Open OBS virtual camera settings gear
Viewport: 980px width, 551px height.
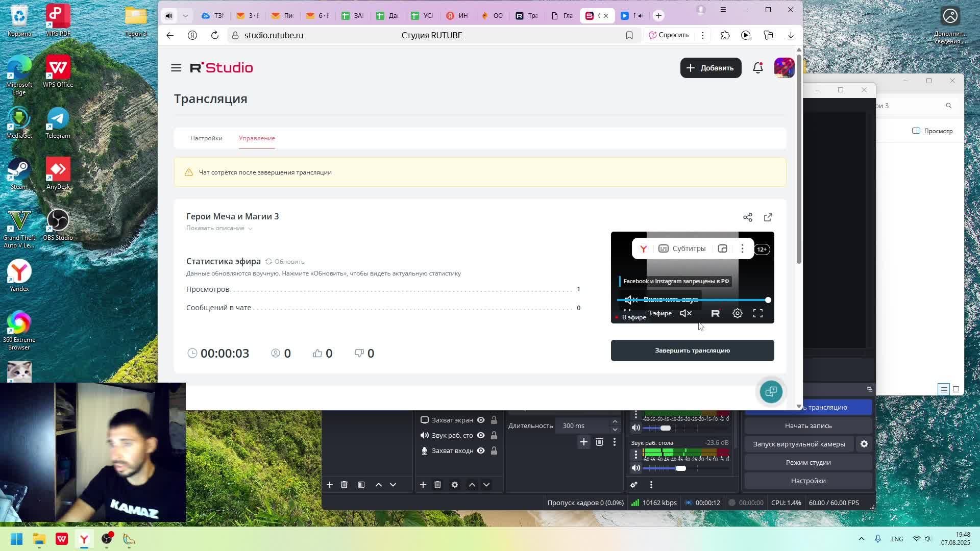864,444
